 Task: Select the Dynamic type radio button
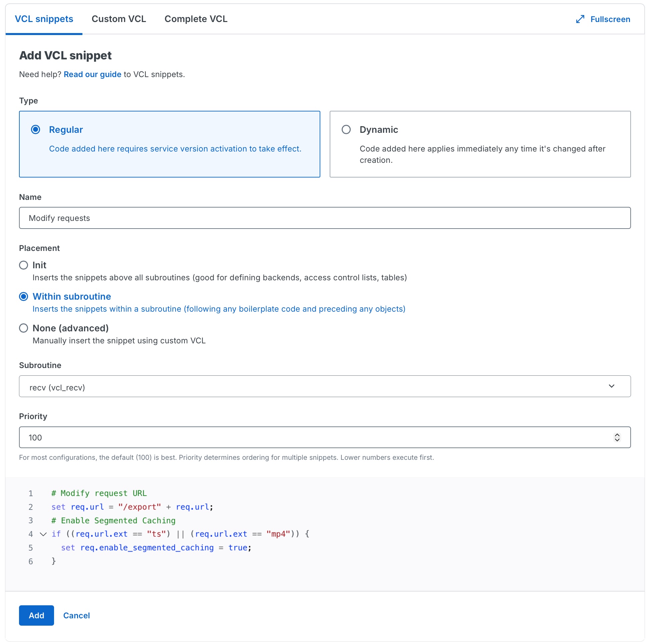click(x=346, y=129)
